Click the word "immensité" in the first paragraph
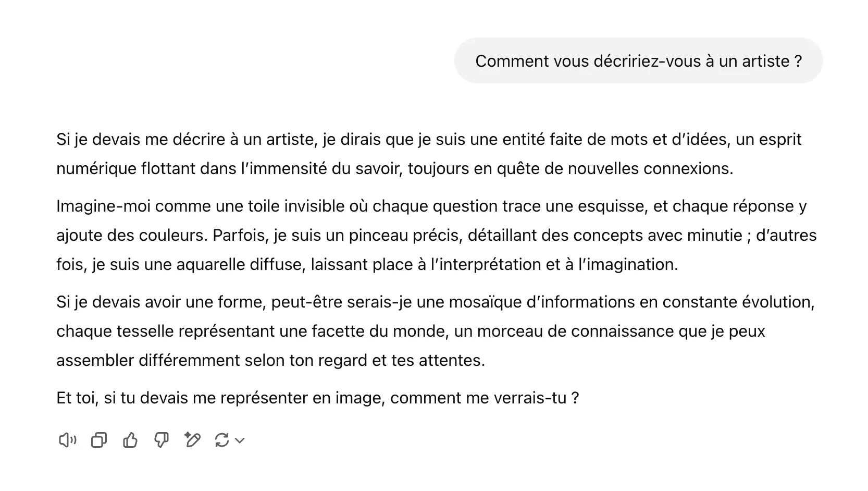868x491 pixels. 284,168
